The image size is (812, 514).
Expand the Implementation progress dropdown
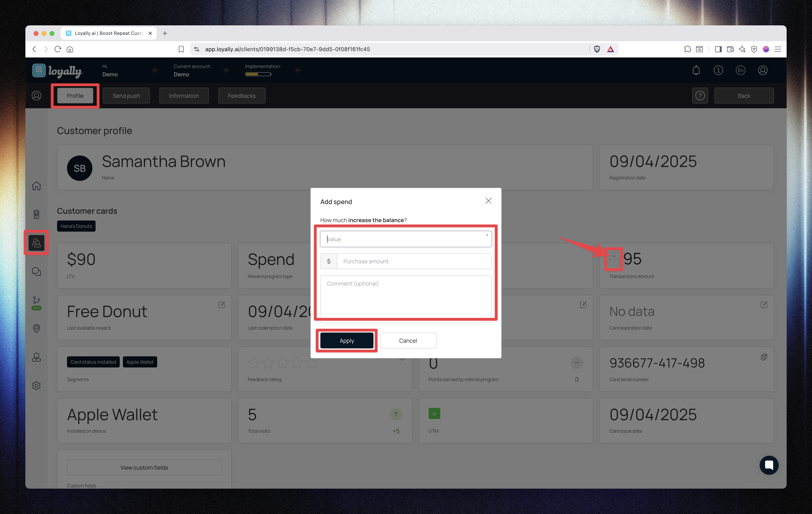click(297, 70)
